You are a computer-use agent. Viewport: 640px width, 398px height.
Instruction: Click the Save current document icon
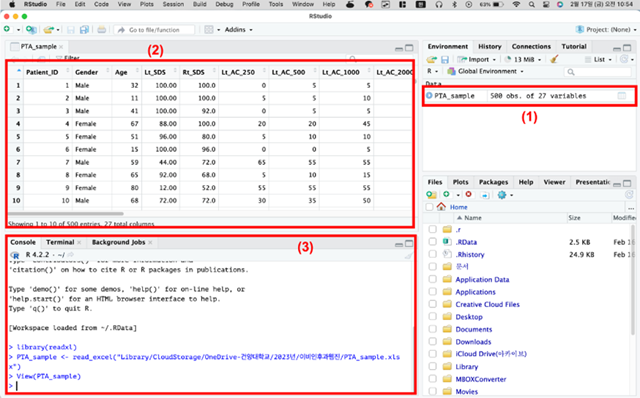click(x=71, y=30)
